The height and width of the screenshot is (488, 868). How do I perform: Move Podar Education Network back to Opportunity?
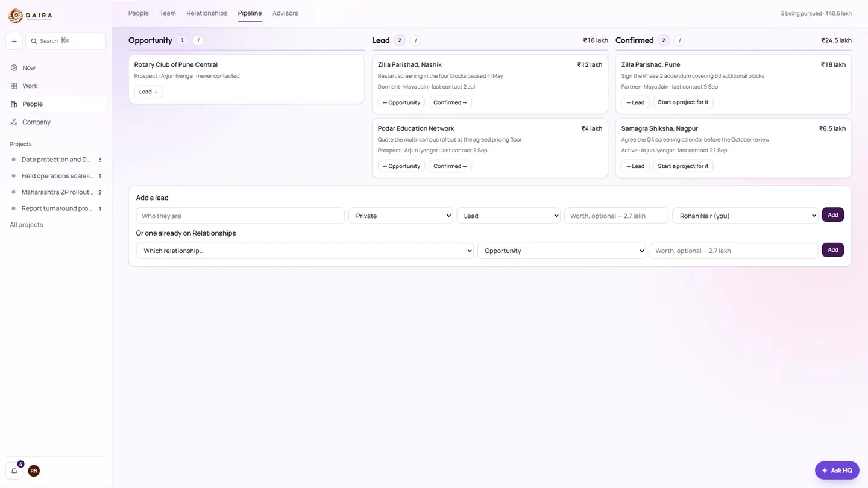(401, 166)
